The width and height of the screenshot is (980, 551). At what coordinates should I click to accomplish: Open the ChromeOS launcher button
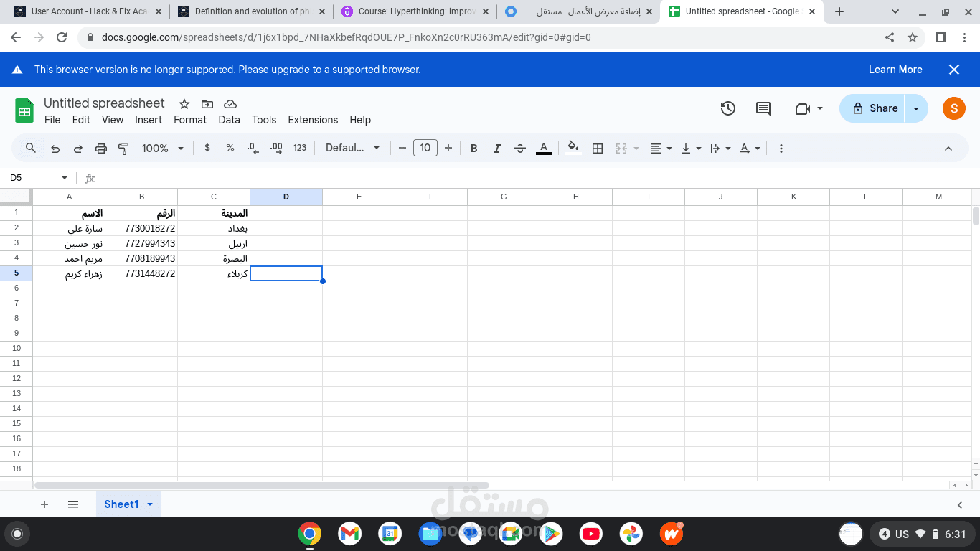pyautogui.click(x=17, y=534)
